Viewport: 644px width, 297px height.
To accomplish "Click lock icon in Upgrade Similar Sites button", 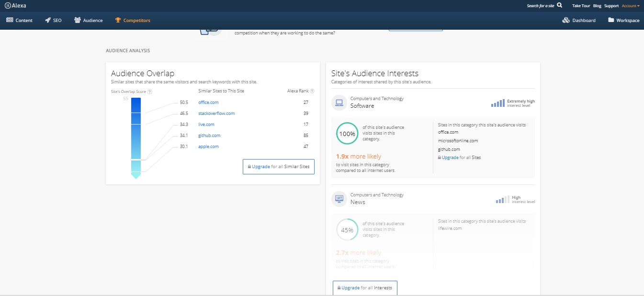I will point(249,167).
